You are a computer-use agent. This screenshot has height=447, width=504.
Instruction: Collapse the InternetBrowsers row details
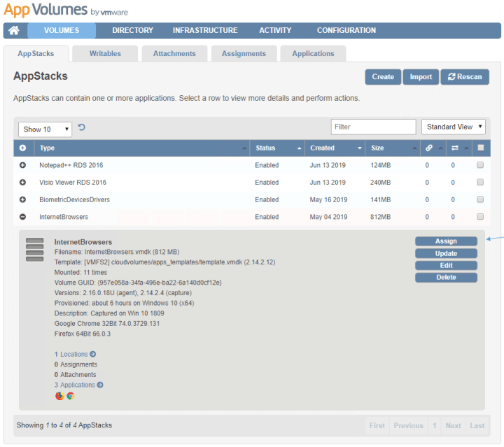tap(22, 217)
